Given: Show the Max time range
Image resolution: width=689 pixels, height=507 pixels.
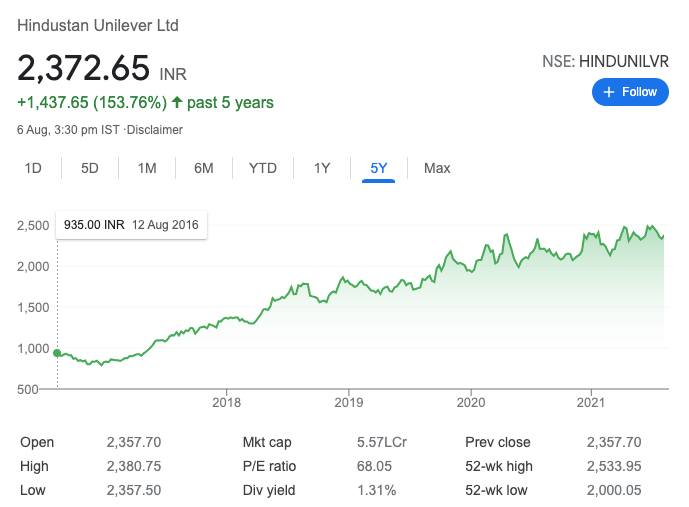Looking at the screenshot, I should 437,168.
